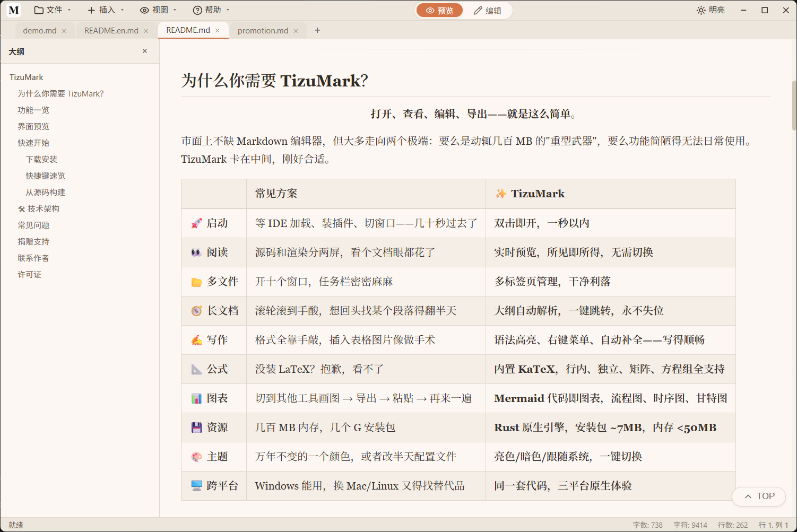The height and width of the screenshot is (532, 797).
Task: Close the README.en.md tab
Action: point(146,31)
